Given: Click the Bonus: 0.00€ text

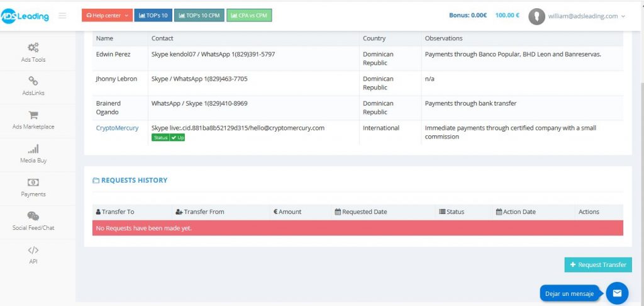Looking at the screenshot, I should 468,15.
